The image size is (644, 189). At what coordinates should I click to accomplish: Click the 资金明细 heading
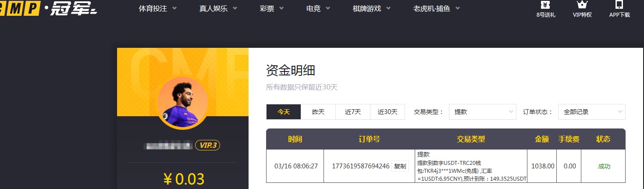point(291,70)
